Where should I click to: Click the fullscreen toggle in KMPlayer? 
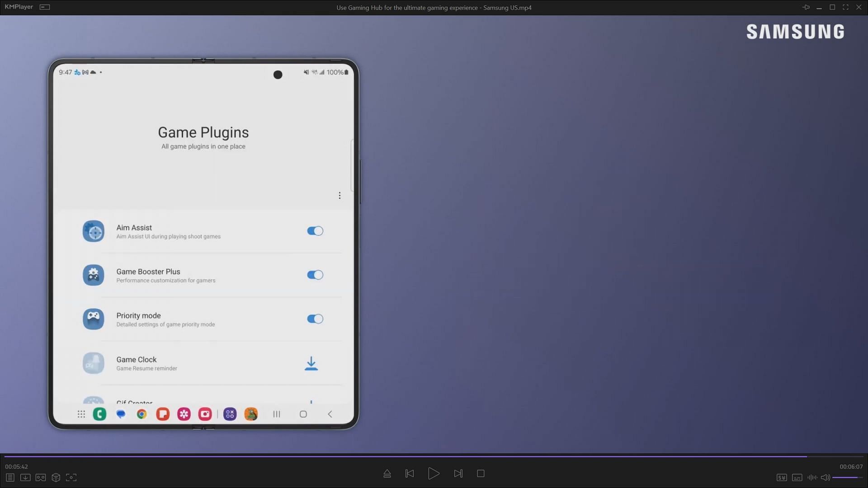[x=845, y=7]
